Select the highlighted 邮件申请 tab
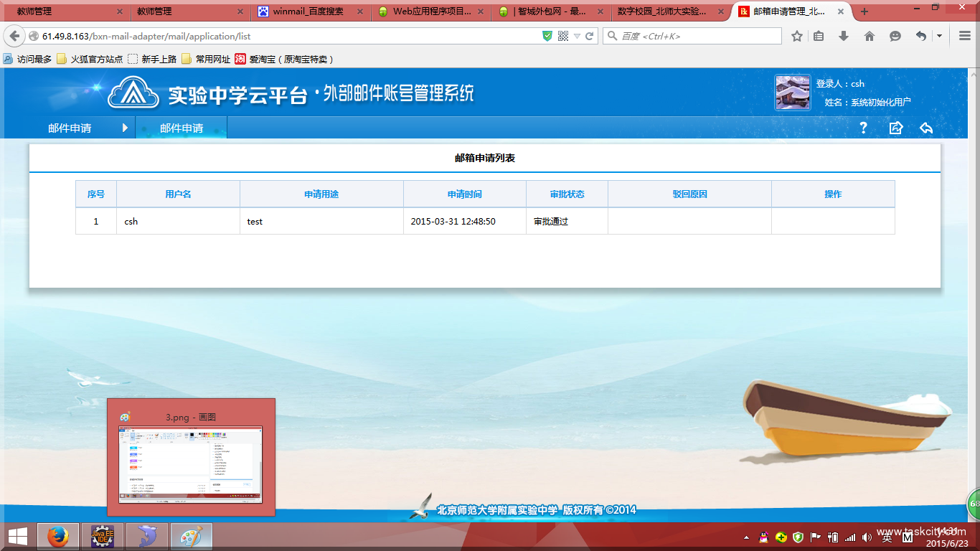Image resolution: width=980 pixels, height=551 pixels. pos(182,128)
